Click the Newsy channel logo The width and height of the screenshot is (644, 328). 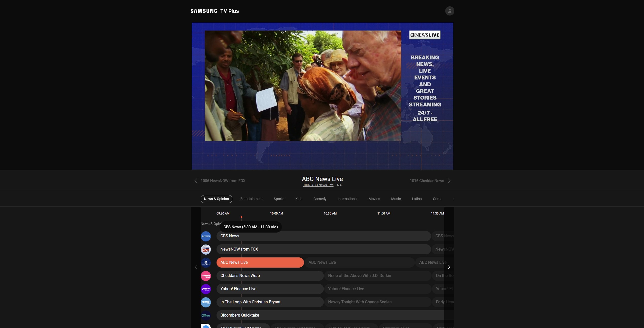206,302
